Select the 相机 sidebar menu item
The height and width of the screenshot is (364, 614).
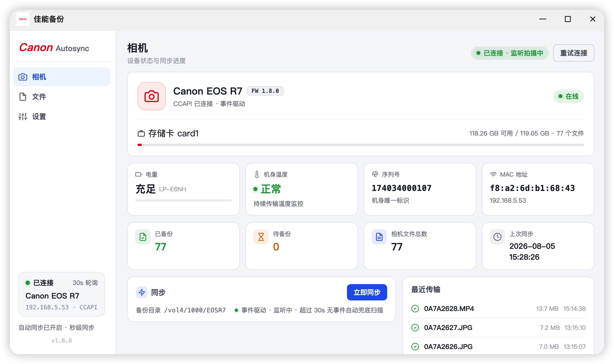click(62, 77)
